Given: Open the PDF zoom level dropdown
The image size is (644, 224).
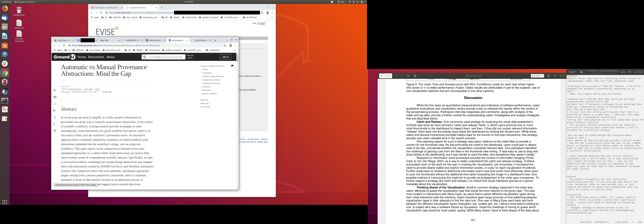Looking at the screenshot, I should click(x=537, y=76).
